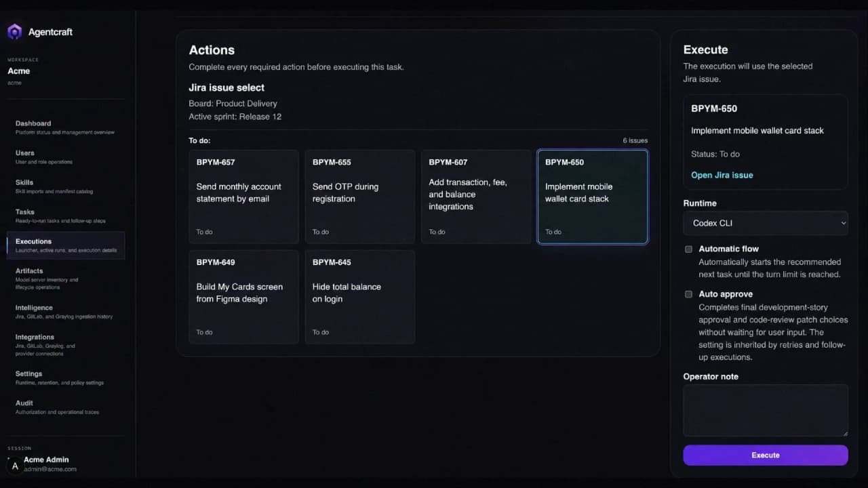This screenshot has height=488, width=868.
Task: Click 'Board: Product Delivery' text
Action: (x=233, y=104)
